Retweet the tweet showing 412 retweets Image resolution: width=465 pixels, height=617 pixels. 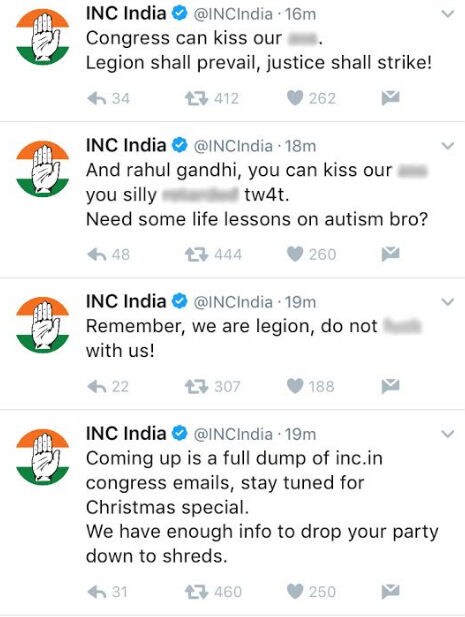(x=196, y=98)
